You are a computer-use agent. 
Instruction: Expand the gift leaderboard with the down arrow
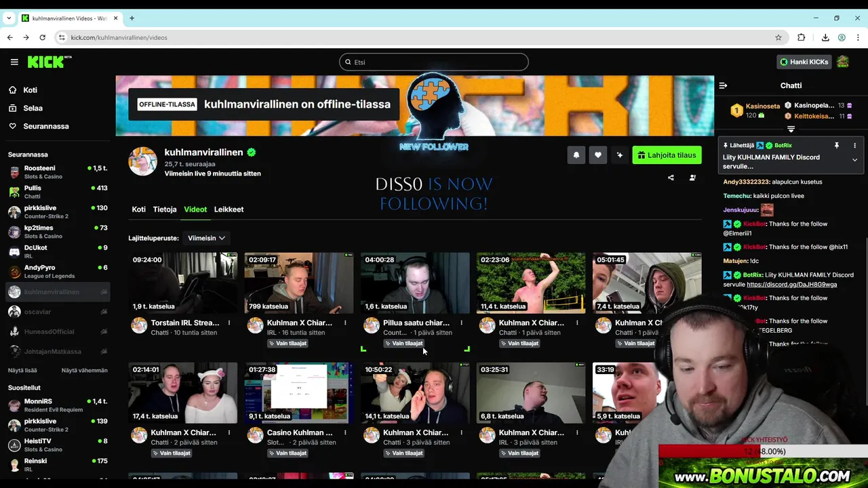(791, 129)
